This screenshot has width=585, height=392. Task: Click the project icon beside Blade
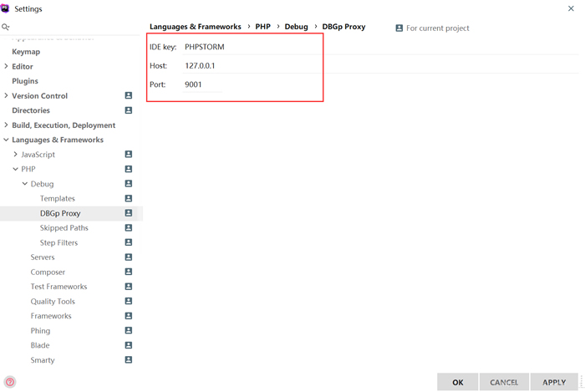129,345
